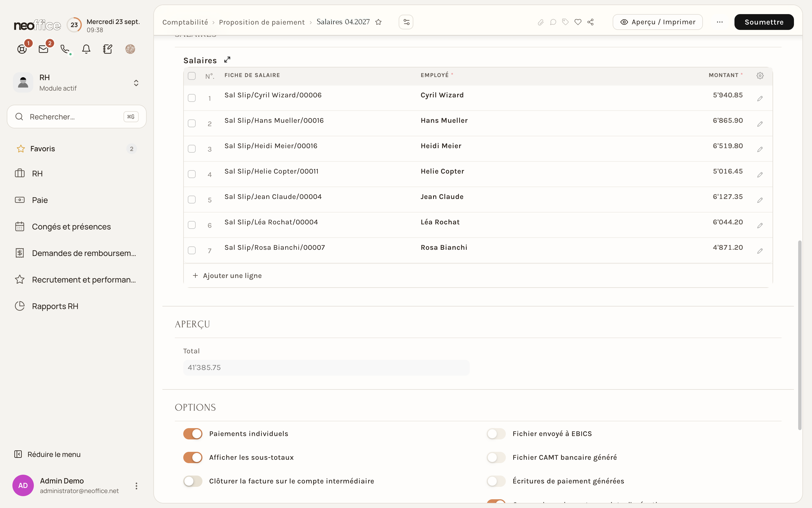Open Admin Demo user options menu
The image size is (812, 508).
coord(136,486)
